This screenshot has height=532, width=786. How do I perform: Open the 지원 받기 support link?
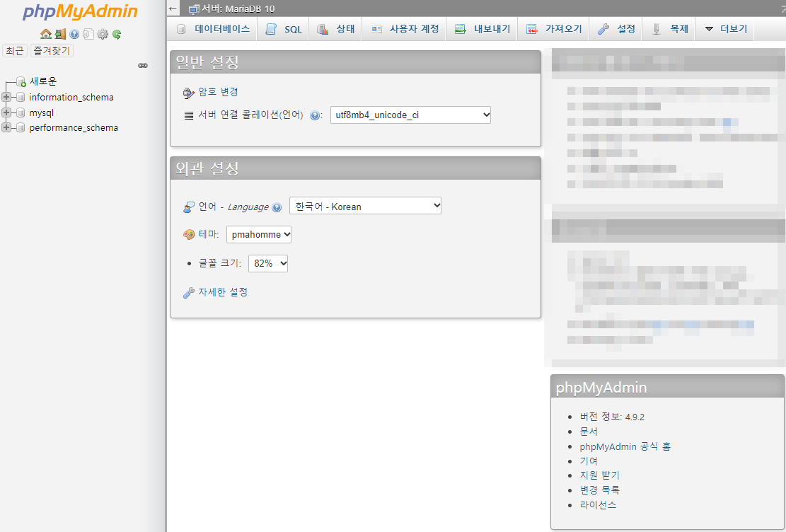(x=599, y=475)
